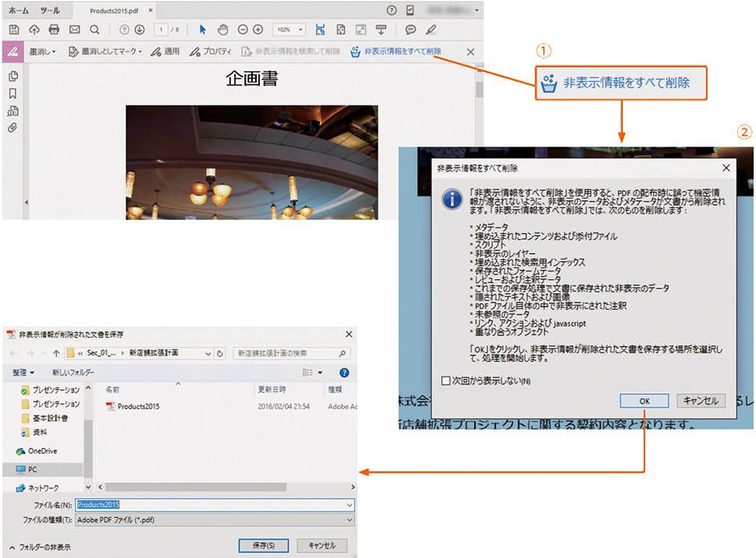Click the fit width scrolling icon

click(x=321, y=30)
